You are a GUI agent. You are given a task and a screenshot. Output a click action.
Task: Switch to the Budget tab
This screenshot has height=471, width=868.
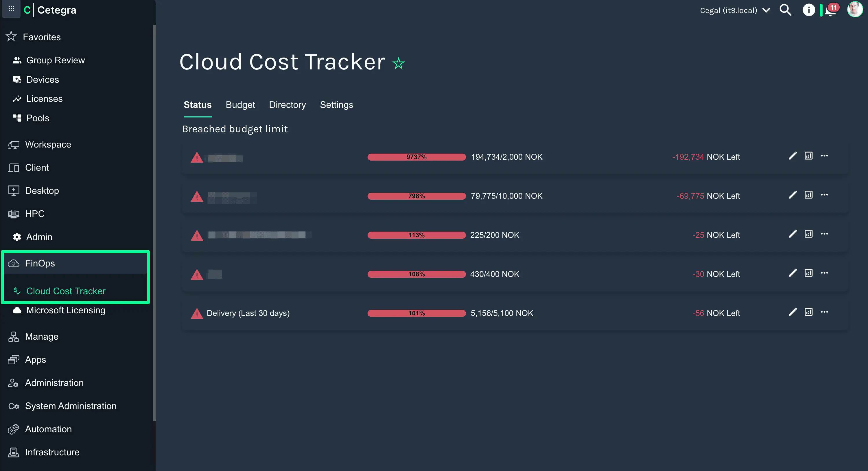(x=240, y=105)
